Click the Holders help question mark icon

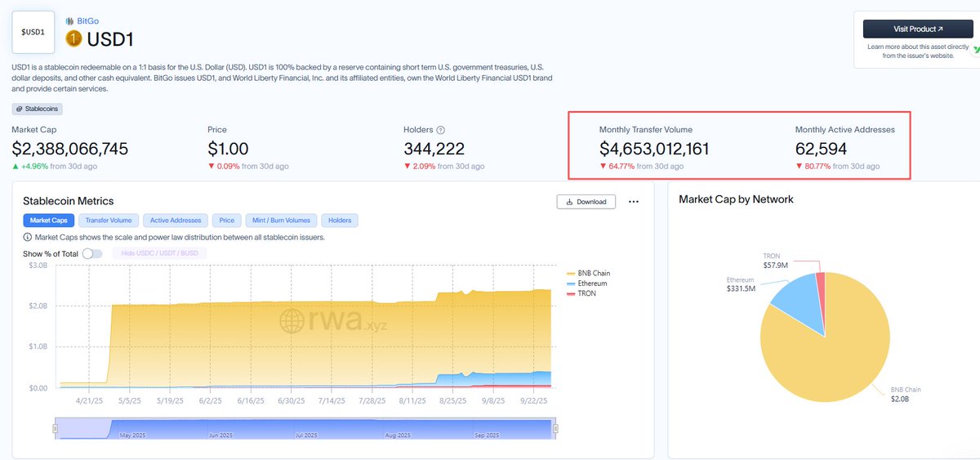(441, 130)
